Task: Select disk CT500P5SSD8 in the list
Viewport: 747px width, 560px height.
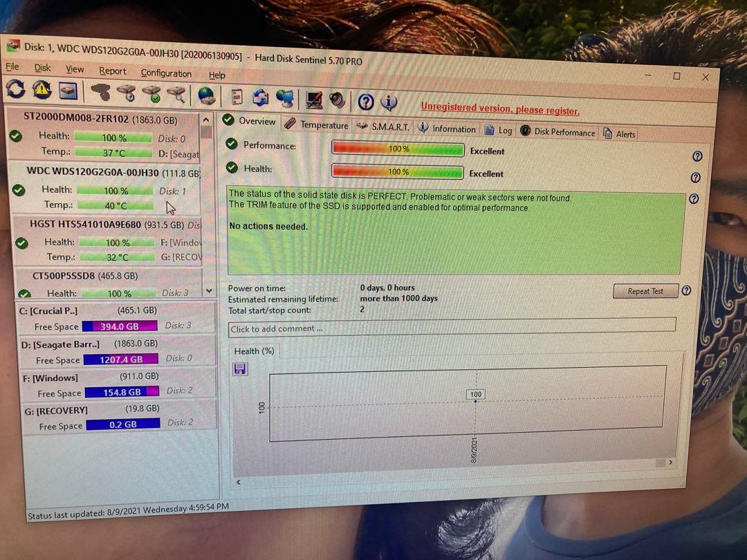Action: pyautogui.click(x=109, y=283)
